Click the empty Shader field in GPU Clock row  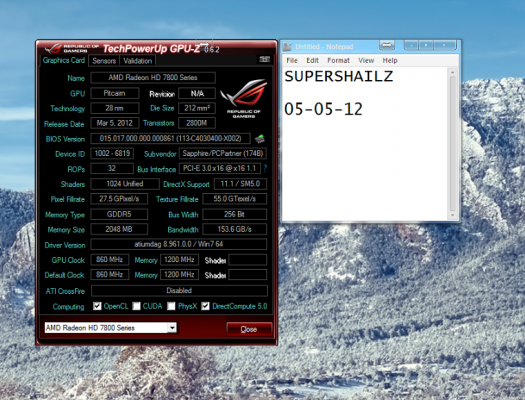[248, 260]
